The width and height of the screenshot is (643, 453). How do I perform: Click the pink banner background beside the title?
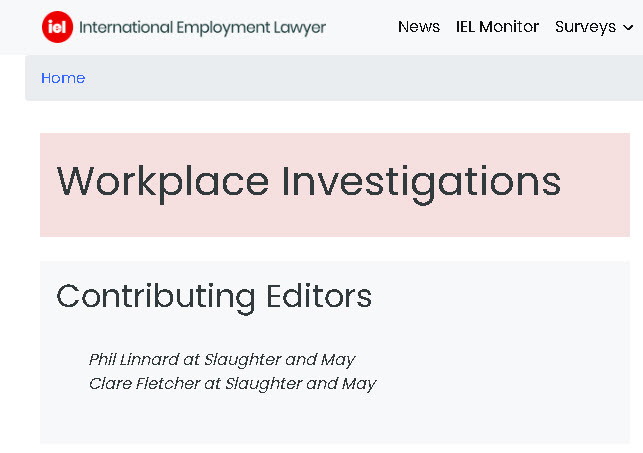pos(595,184)
